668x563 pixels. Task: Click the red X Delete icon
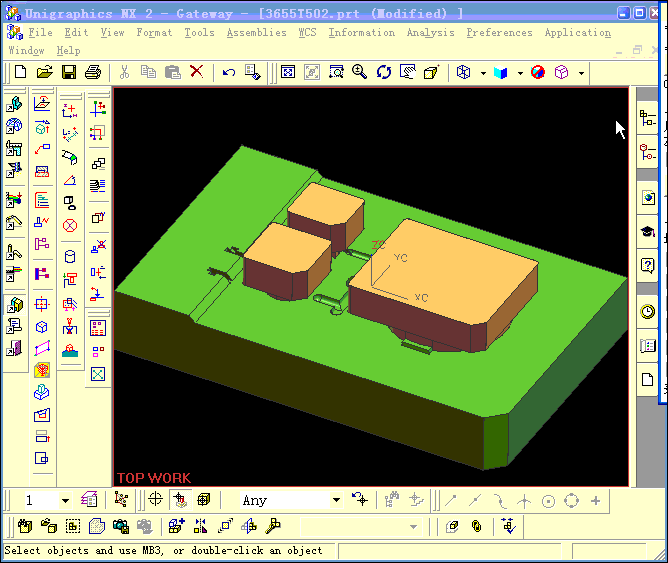(x=196, y=71)
